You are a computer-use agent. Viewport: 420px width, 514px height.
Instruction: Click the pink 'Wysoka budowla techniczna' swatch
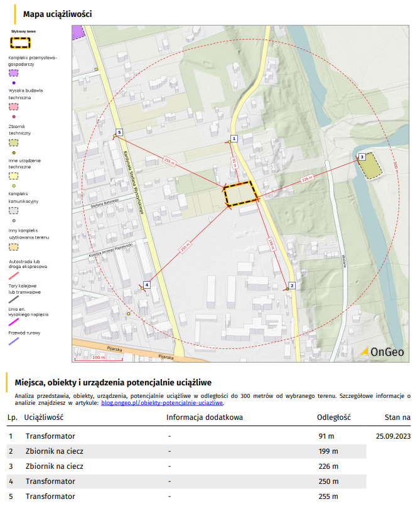(13, 107)
